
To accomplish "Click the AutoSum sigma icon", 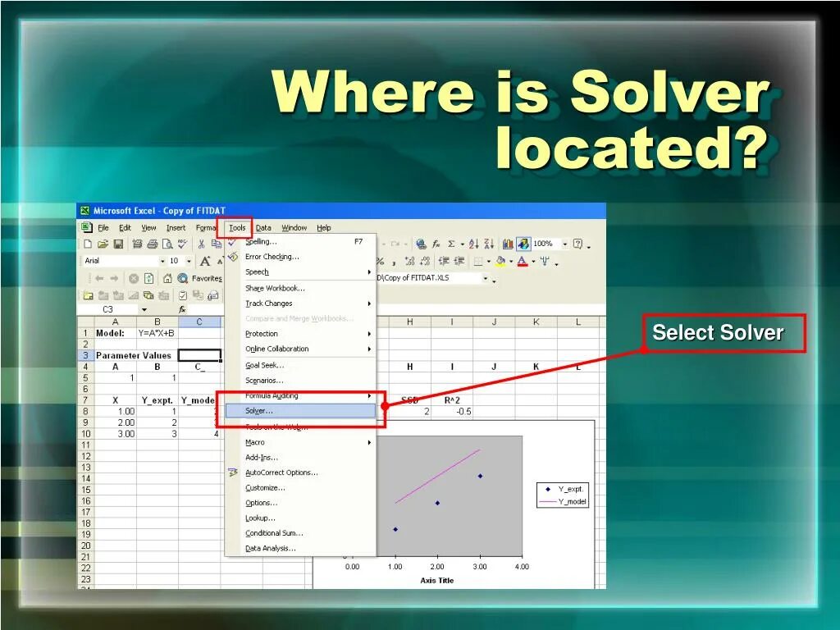I will pos(451,244).
